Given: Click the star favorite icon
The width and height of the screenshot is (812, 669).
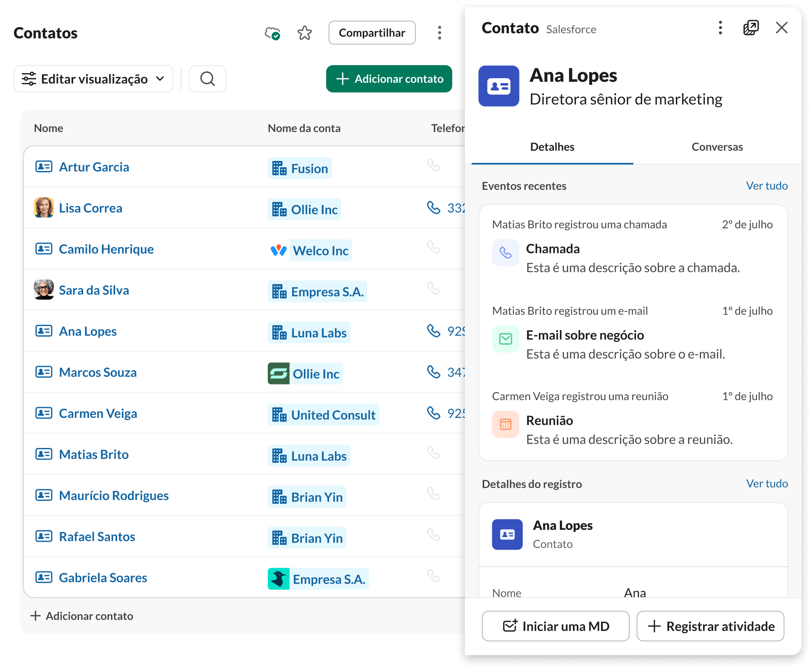Looking at the screenshot, I should click(304, 33).
